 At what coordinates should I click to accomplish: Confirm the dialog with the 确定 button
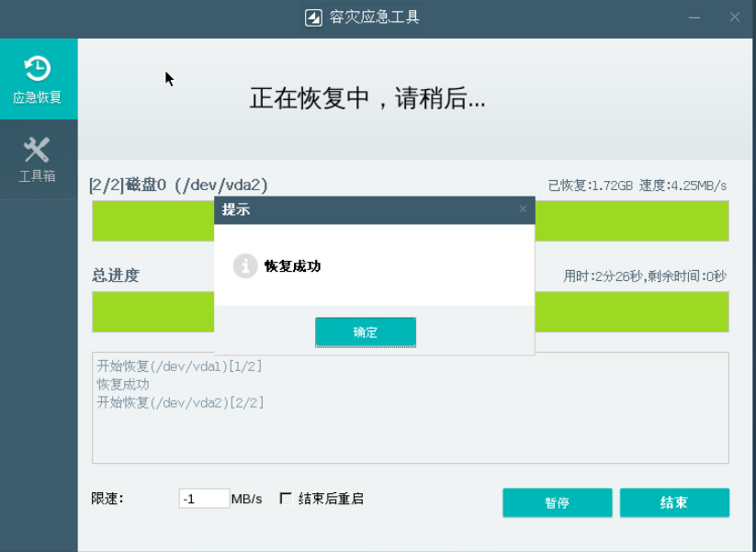365,332
